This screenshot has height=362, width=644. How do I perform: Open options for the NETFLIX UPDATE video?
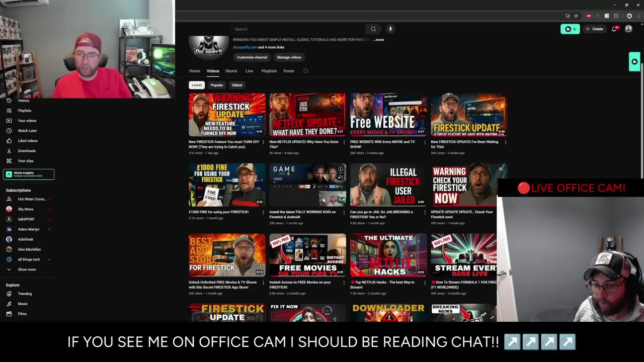point(344,142)
